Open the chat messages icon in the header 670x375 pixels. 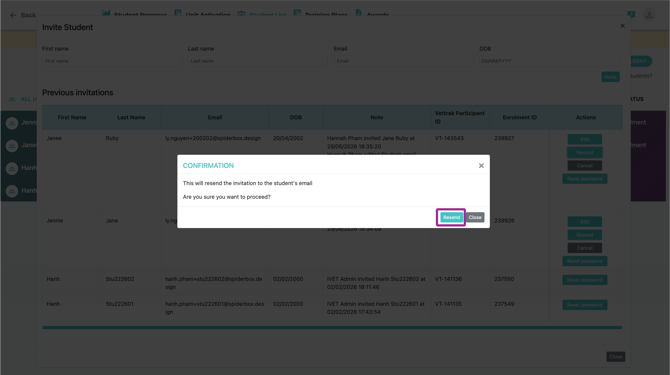pyautogui.click(x=631, y=15)
